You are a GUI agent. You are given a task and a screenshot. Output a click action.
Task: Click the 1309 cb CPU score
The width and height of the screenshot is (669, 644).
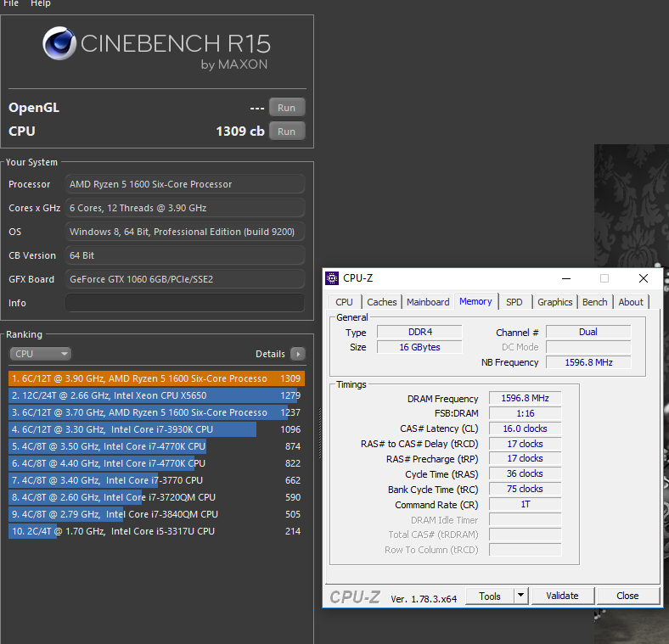(x=240, y=131)
